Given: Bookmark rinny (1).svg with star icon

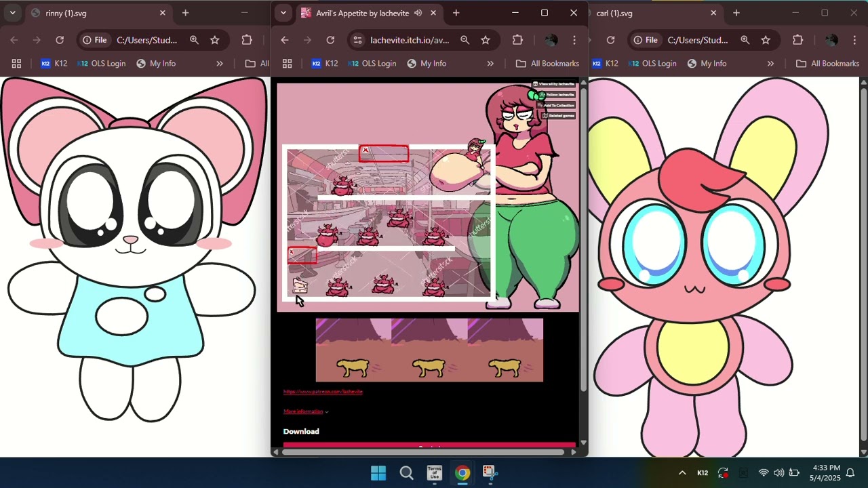Looking at the screenshot, I should pos(215,40).
